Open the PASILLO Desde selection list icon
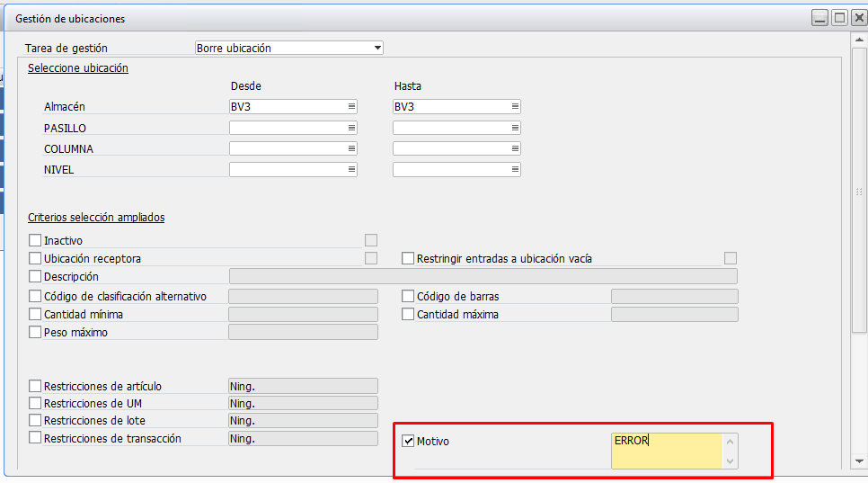Viewport: 868px width, 483px height. click(x=351, y=128)
